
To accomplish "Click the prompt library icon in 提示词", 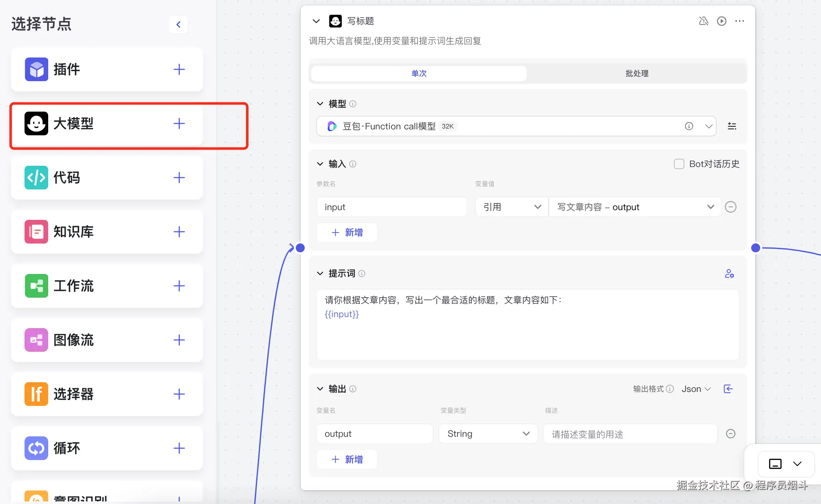I will point(729,274).
